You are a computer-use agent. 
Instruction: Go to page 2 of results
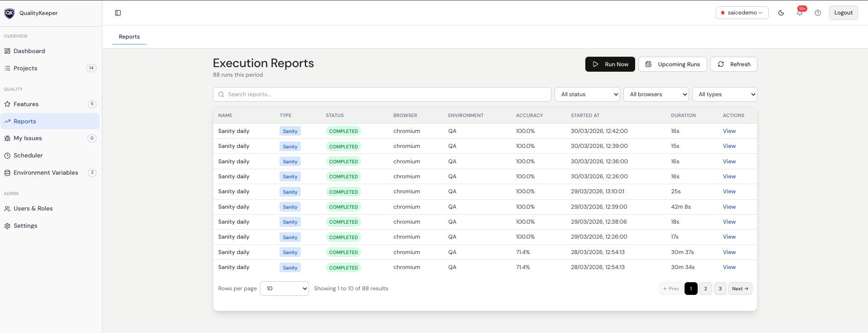coord(705,289)
